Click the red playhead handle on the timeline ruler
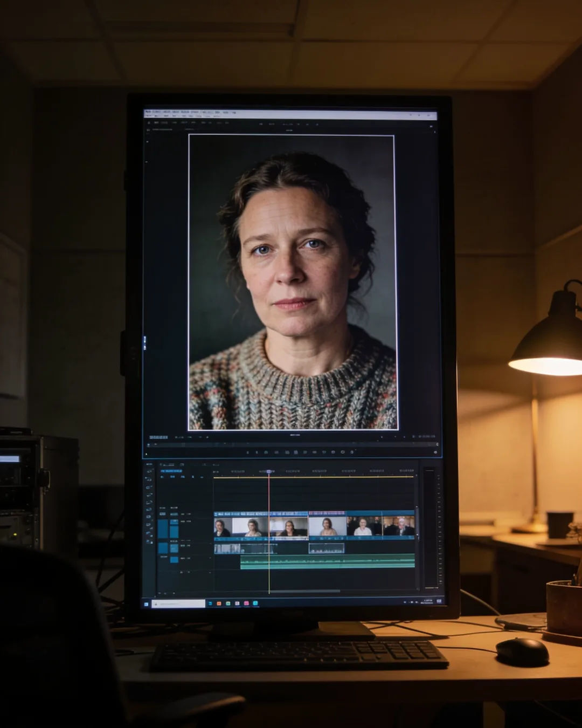The width and height of the screenshot is (582, 728). [269, 471]
